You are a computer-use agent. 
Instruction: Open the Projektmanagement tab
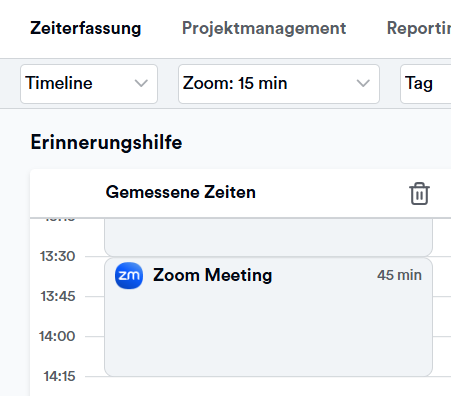click(x=264, y=28)
